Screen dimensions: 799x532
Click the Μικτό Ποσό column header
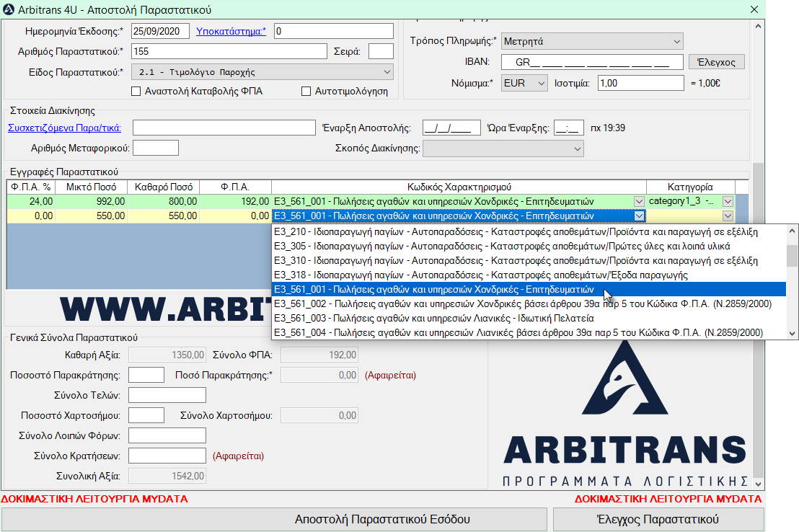pyautogui.click(x=91, y=187)
